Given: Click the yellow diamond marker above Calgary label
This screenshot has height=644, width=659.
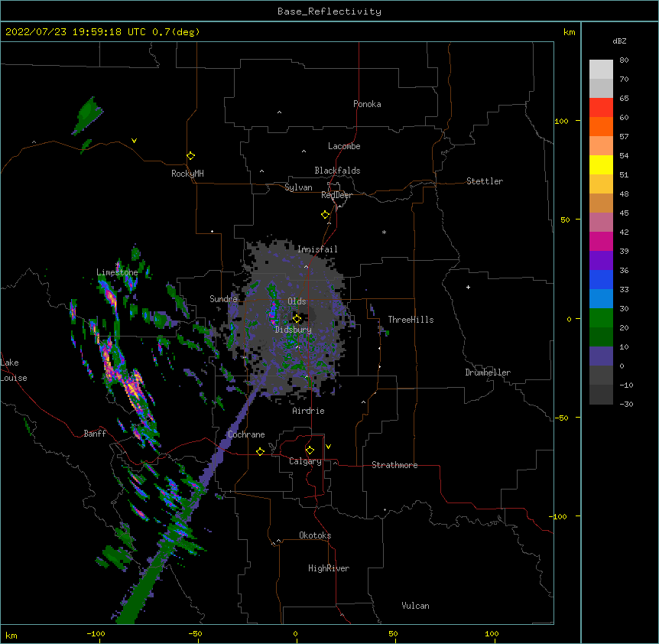Looking at the screenshot, I should 310,450.
